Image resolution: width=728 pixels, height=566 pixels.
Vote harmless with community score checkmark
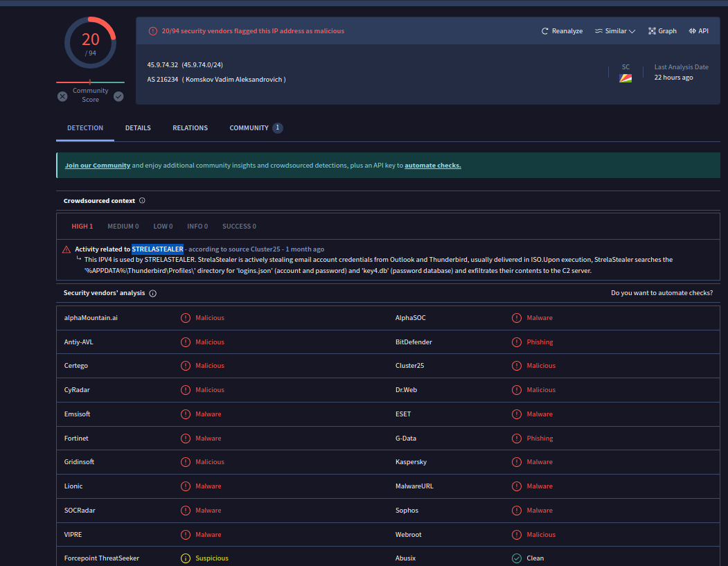click(x=118, y=96)
